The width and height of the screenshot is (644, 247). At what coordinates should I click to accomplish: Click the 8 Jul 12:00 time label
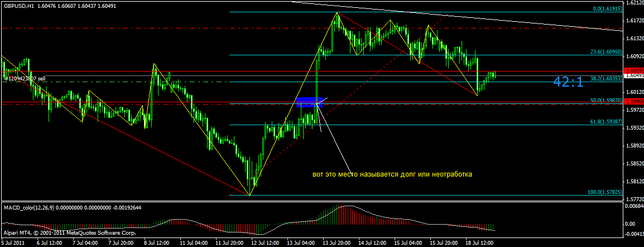pos(157,243)
